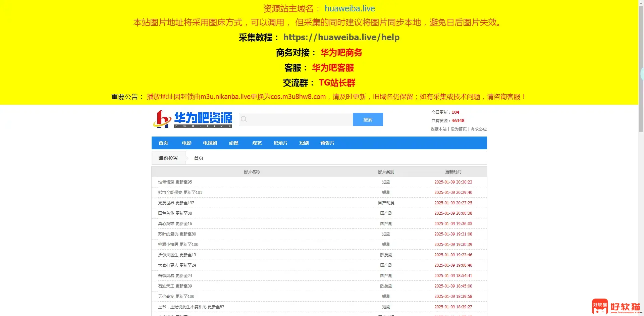
Task: Click the magnifier icon in search box
Action: point(244,119)
